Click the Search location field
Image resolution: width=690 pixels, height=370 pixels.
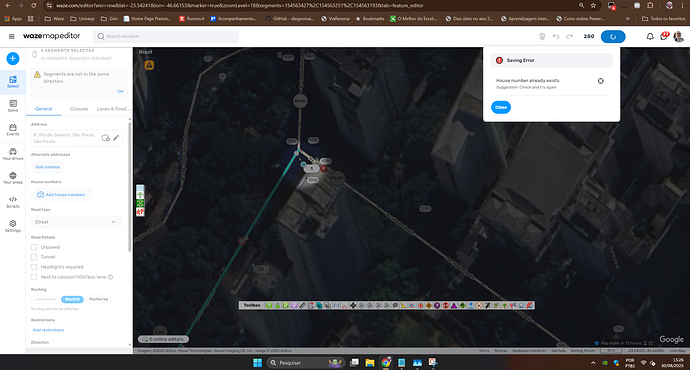pyautogui.click(x=166, y=37)
